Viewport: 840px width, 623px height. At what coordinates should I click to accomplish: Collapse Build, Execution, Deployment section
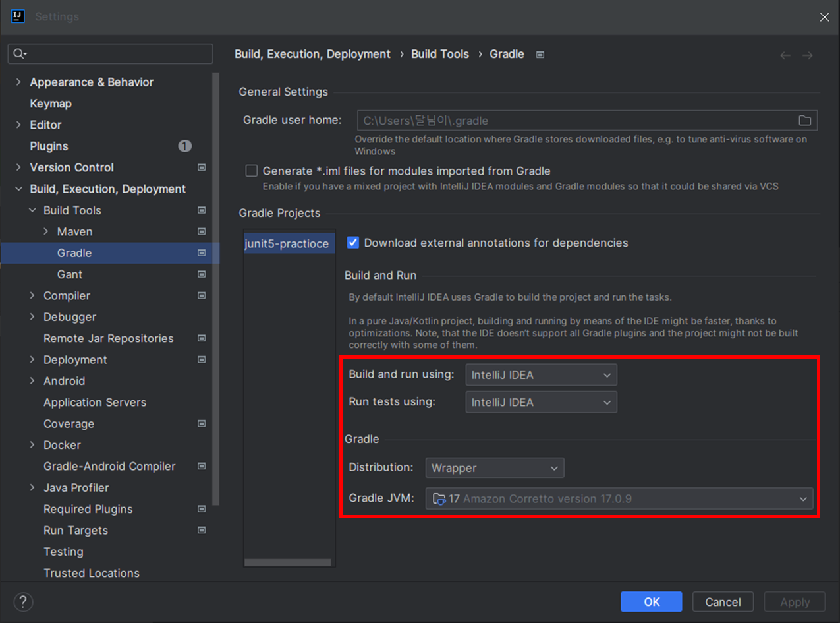[18, 189]
